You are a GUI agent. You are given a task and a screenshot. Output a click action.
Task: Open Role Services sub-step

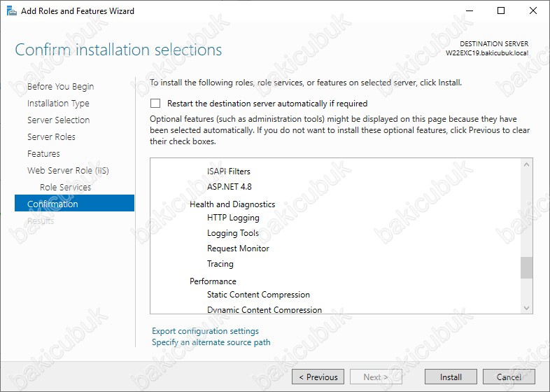point(65,187)
